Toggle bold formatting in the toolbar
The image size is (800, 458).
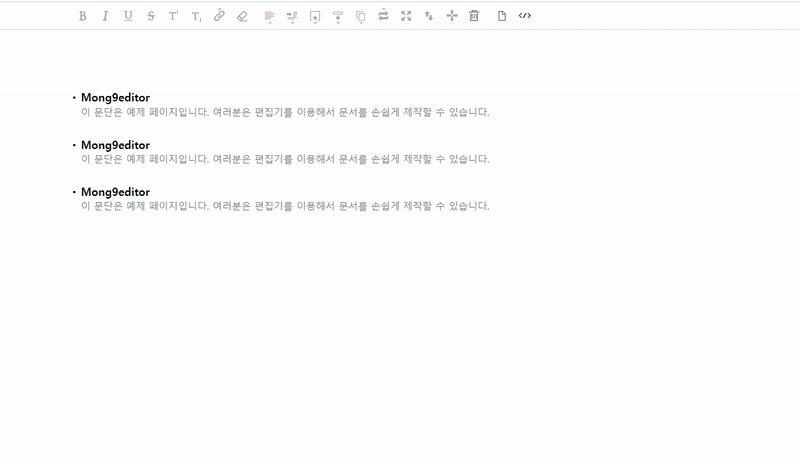pyautogui.click(x=82, y=16)
